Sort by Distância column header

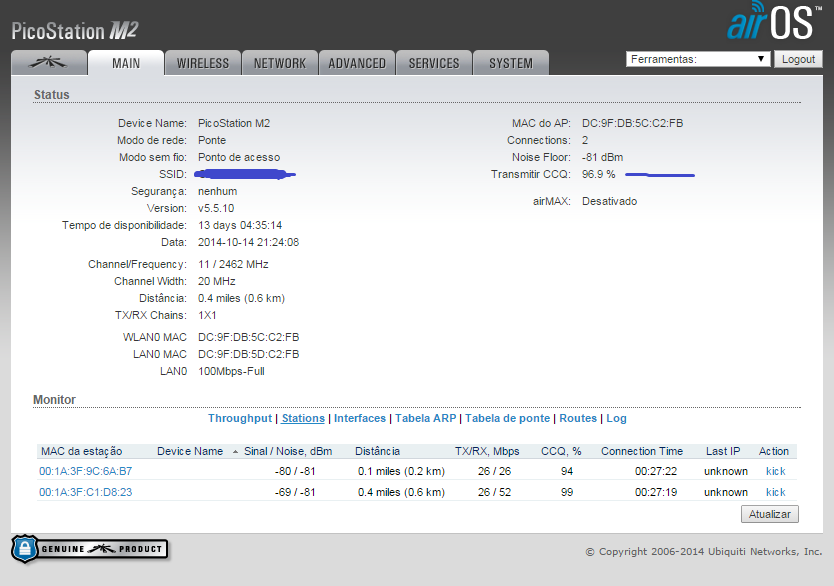377,451
